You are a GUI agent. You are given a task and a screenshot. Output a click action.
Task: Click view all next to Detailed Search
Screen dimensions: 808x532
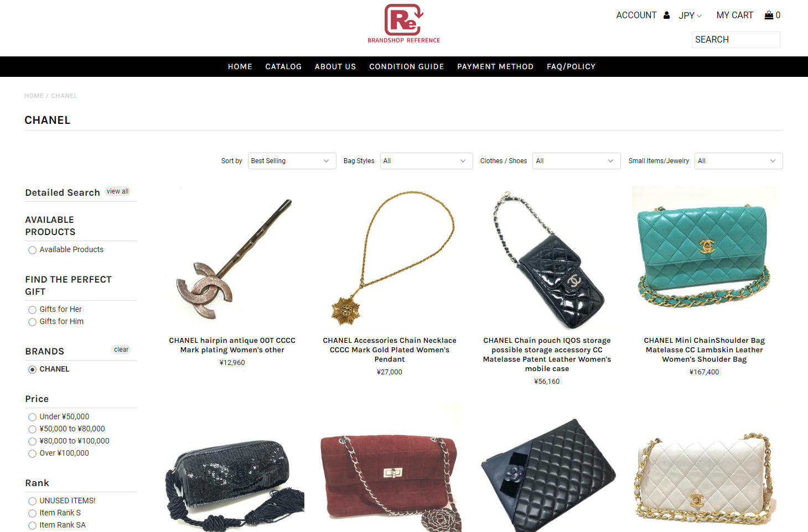(117, 191)
